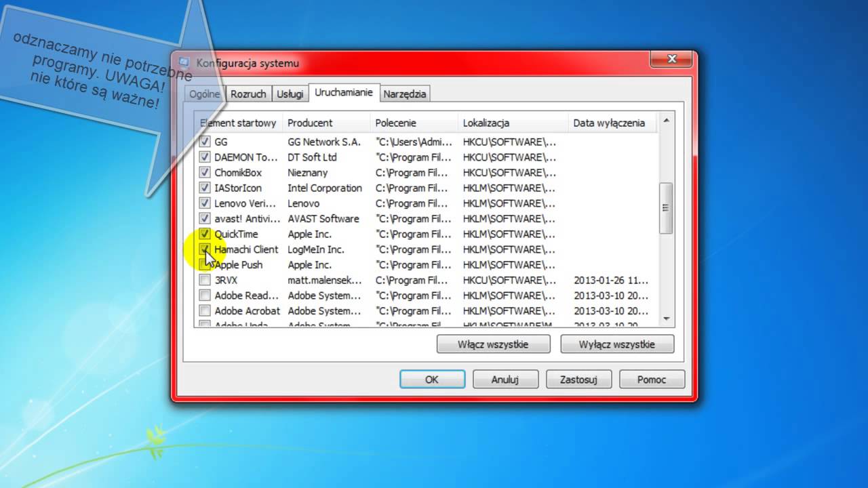Viewport: 868px width, 488px height.
Task: Enable the Adobe Acrobat startup checkbox
Action: coord(205,310)
